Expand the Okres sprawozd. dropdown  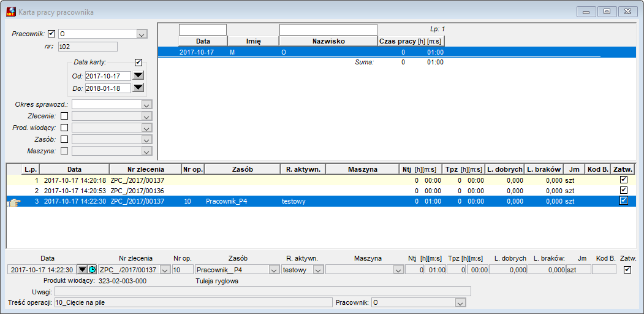click(147, 104)
